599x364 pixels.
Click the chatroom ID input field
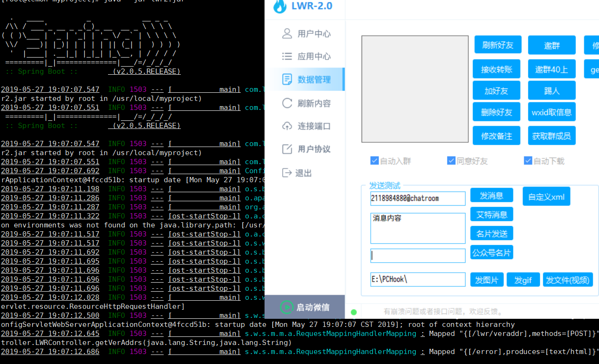pos(418,198)
